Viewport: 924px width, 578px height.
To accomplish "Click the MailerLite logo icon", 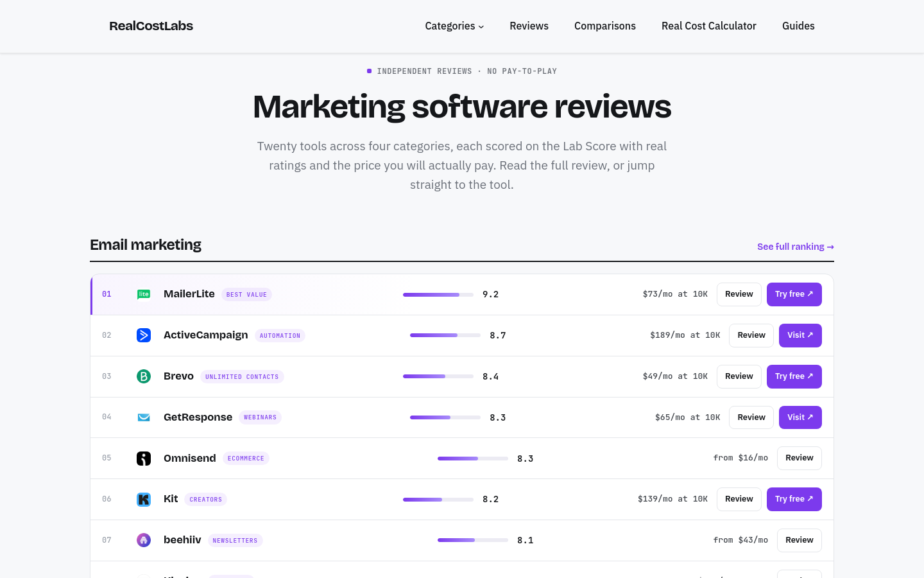I will pos(144,294).
